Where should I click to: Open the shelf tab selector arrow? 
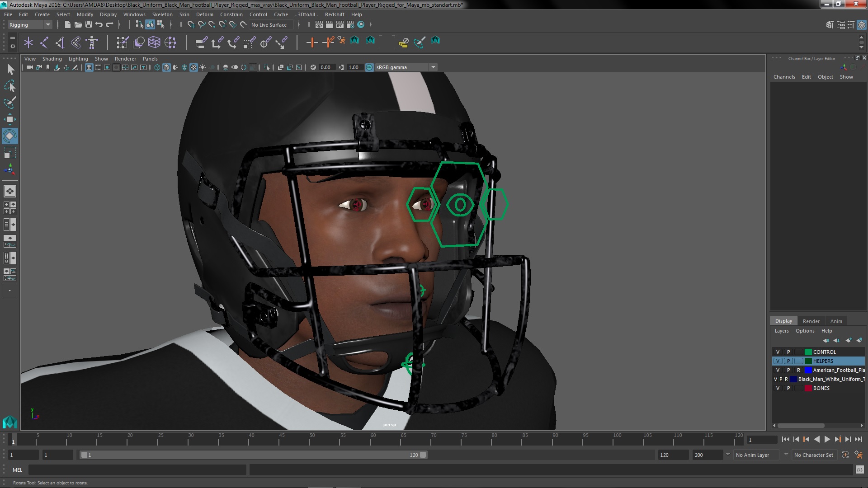(12, 38)
